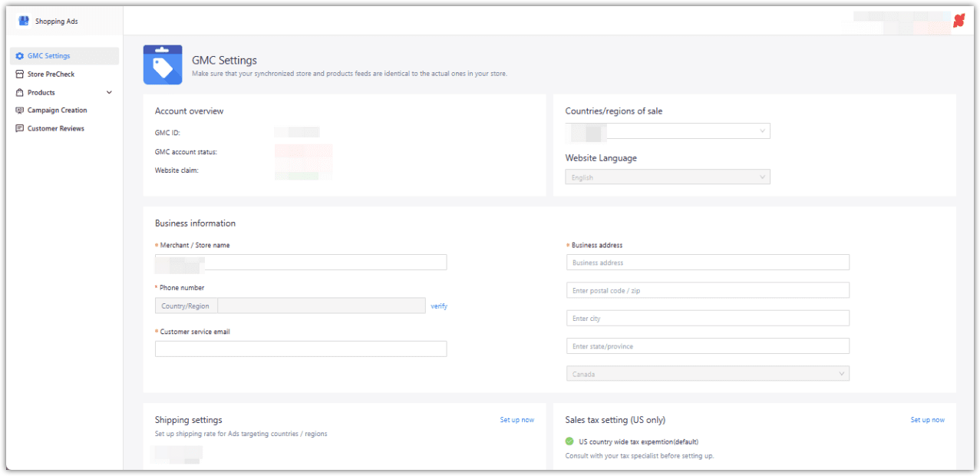This screenshot has height=476, width=980.
Task: Focus the Enter city field
Action: (708, 318)
